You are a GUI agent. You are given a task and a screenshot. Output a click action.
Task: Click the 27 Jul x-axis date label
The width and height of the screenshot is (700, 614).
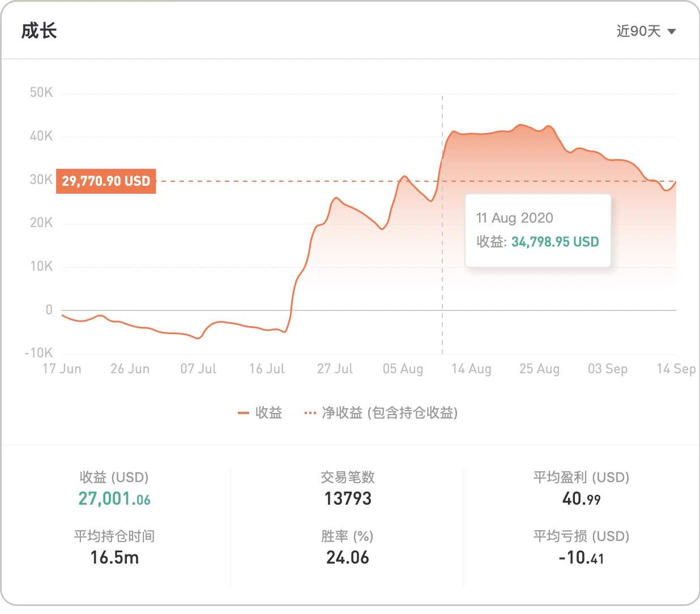335,369
